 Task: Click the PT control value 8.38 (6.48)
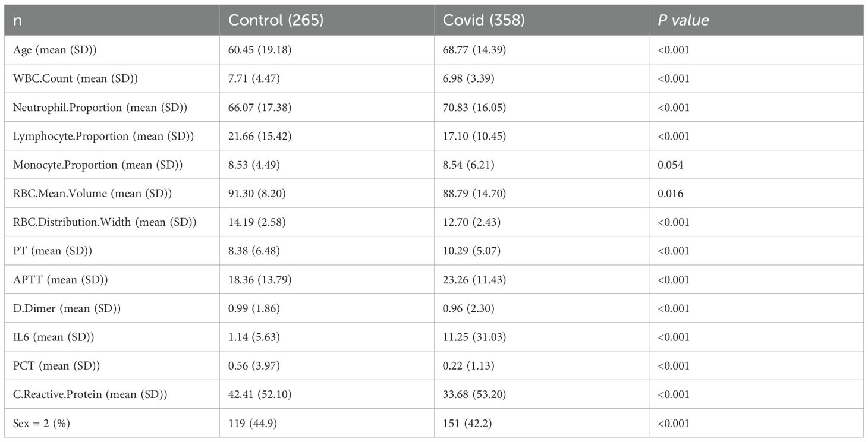(x=254, y=251)
